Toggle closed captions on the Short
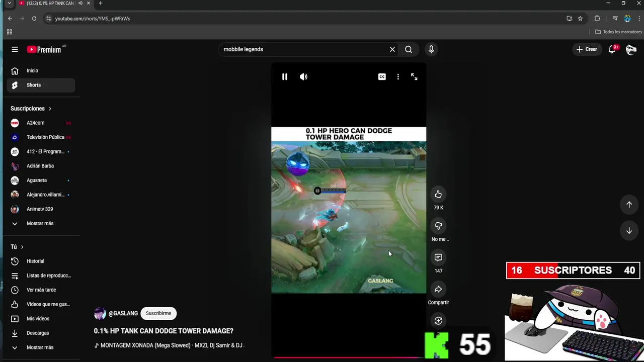This screenshot has height=362, width=644. pyautogui.click(x=382, y=77)
